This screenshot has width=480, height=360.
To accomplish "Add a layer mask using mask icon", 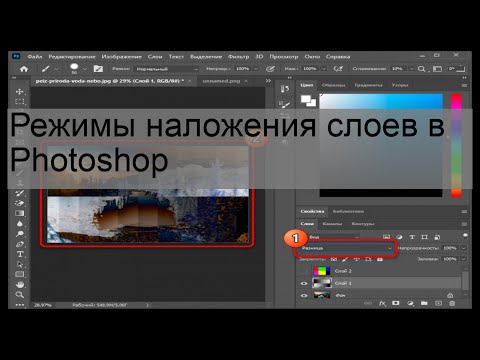I will 396,303.
